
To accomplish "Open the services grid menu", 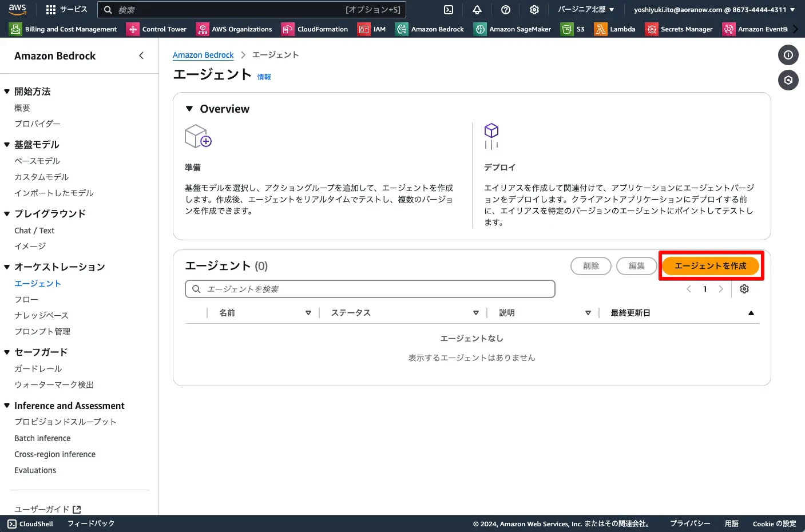I will (66, 10).
